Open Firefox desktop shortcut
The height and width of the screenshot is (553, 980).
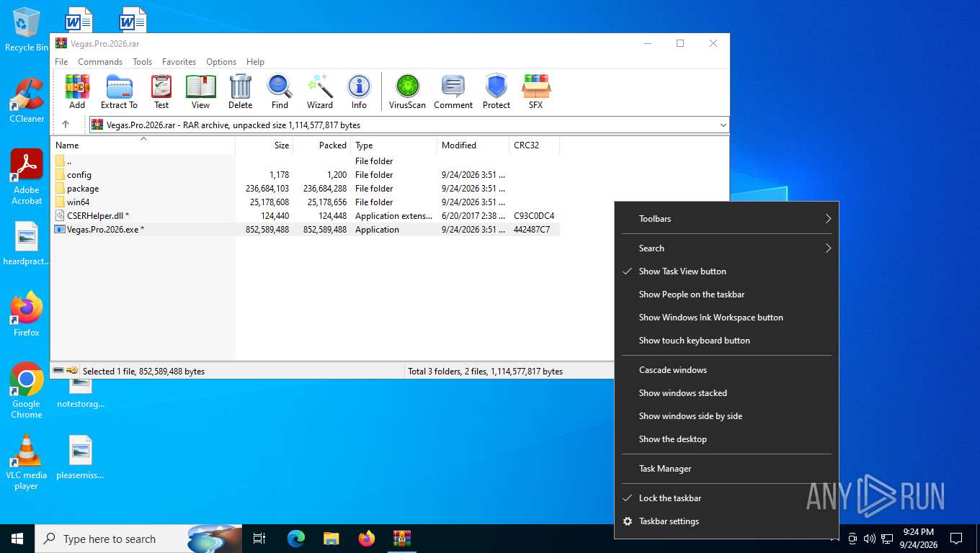click(x=27, y=314)
